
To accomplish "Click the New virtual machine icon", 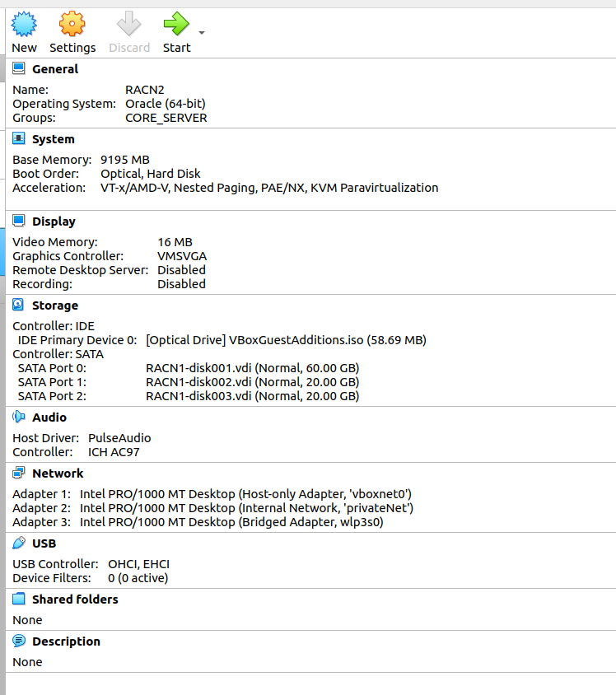I will [24, 24].
